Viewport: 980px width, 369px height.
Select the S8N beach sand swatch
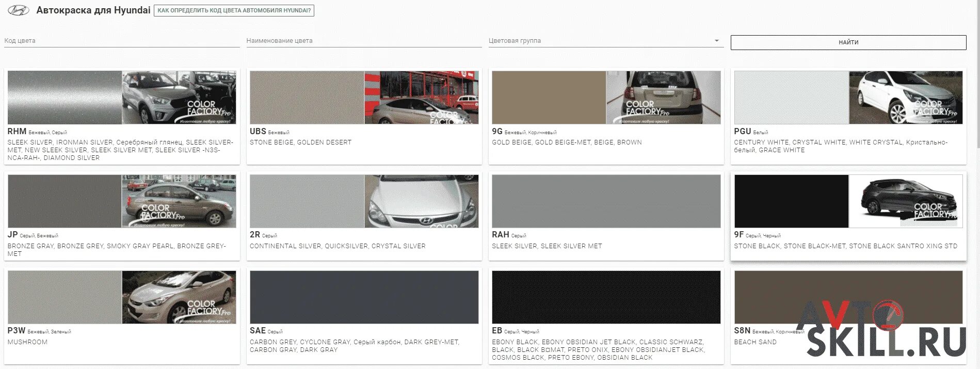pyautogui.click(x=848, y=297)
